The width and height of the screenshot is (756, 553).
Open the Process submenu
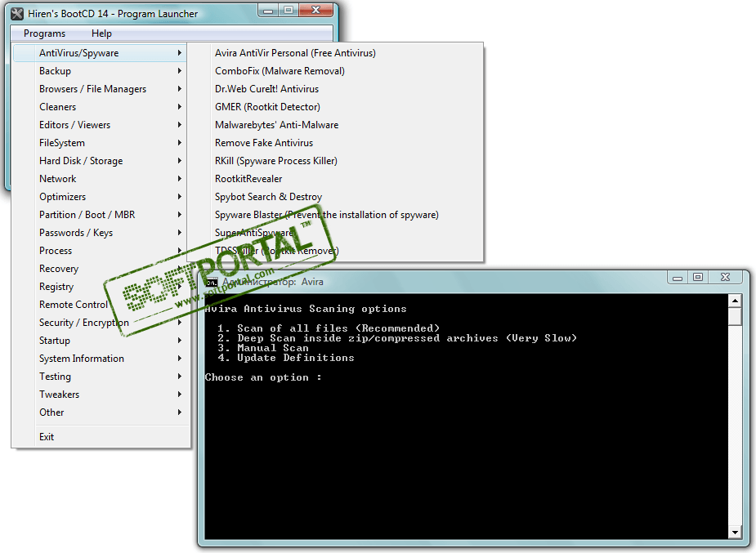pyautogui.click(x=101, y=251)
